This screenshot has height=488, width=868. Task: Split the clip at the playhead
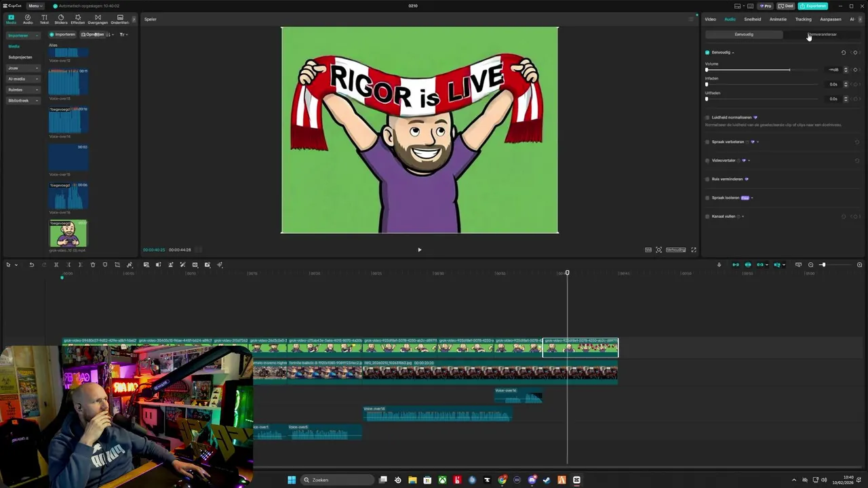click(x=56, y=265)
